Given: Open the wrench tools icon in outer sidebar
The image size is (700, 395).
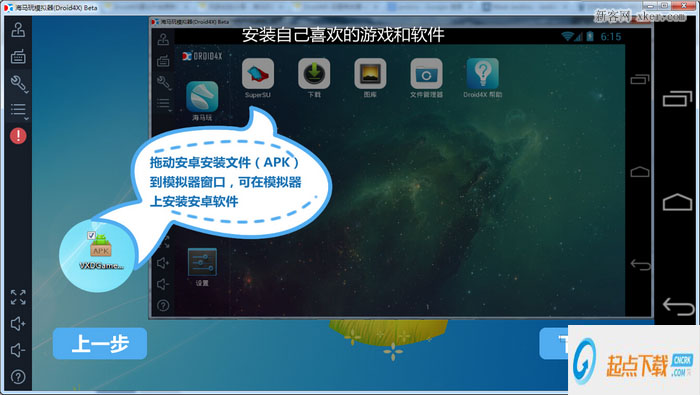Looking at the screenshot, I should pos(19,83).
